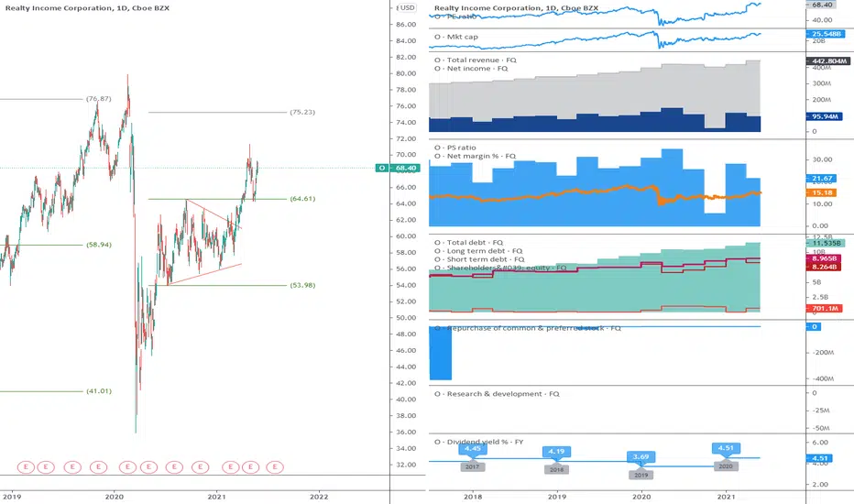Image resolution: width=854 pixels, height=504 pixels.
Task: Click the 8.264B value label
Action: (824, 267)
